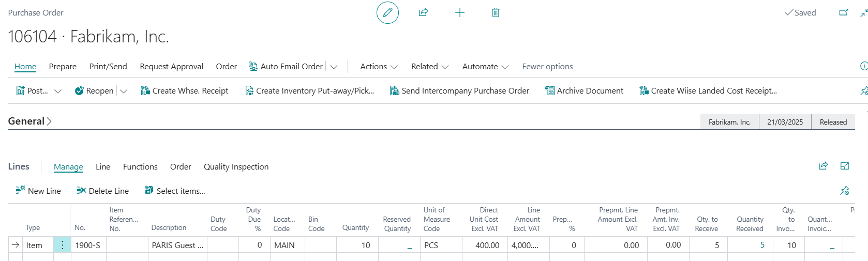
Task: Click Create Inventory Put-away/Pick
Action: [x=309, y=90]
